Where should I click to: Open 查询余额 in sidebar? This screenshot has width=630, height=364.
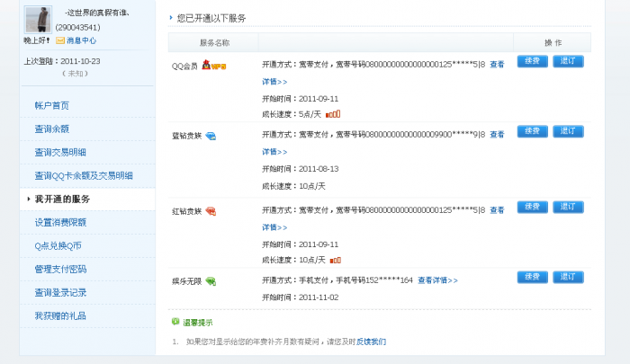52,129
